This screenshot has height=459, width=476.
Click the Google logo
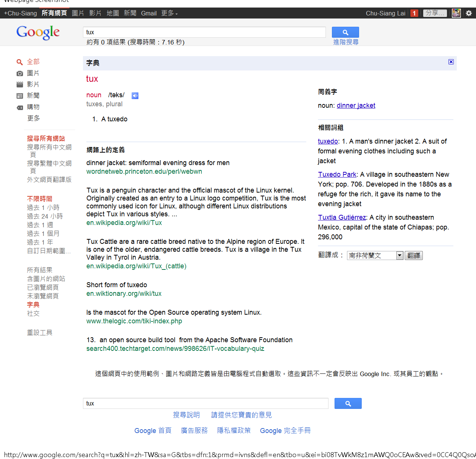(x=38, y=32)
